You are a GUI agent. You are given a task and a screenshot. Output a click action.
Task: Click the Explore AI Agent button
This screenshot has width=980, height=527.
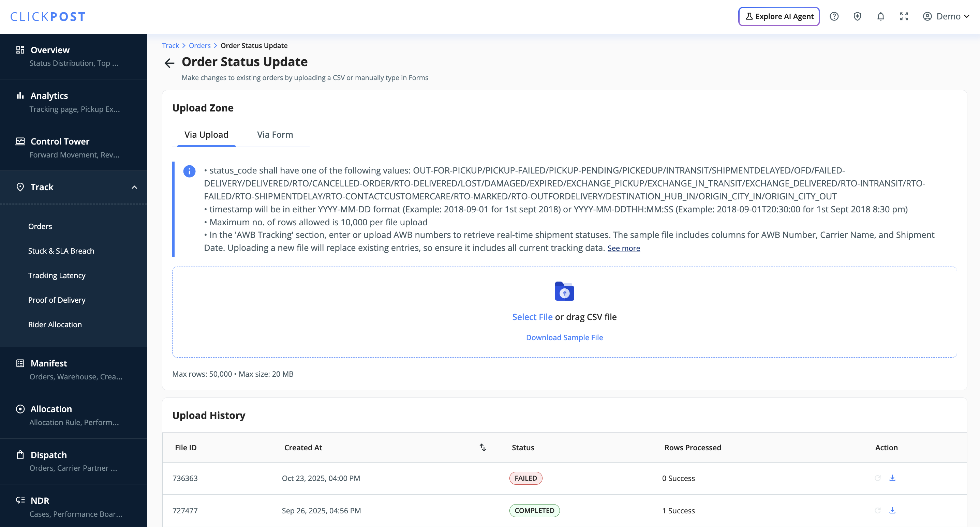(x=779, y=16)
